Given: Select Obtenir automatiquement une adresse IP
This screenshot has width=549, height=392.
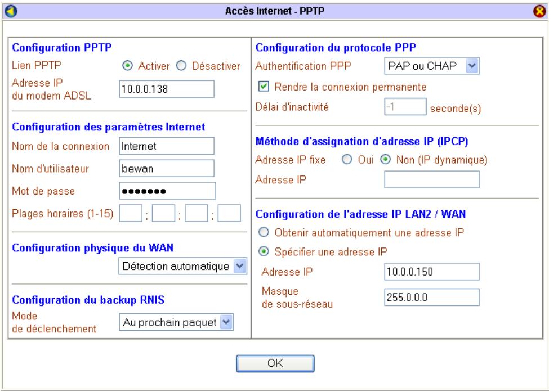Looking at the screenshot, I should tap(264, 232).
